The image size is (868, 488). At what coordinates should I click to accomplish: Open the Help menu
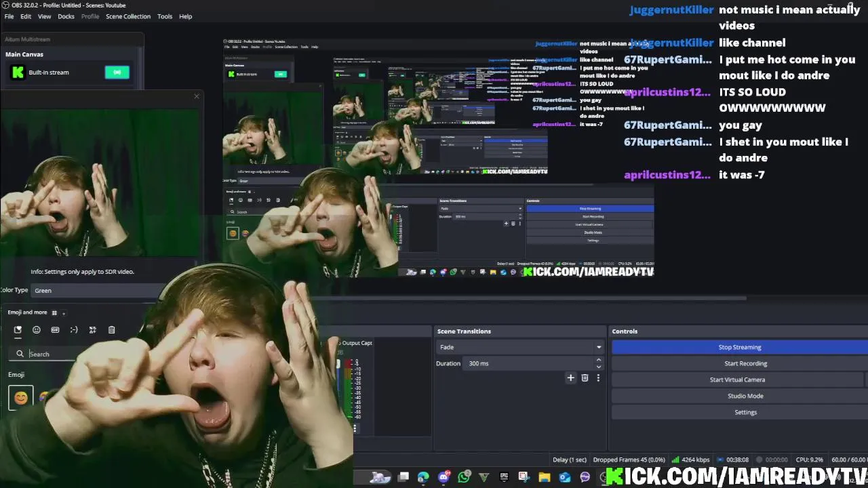click(x=185, y=16)
